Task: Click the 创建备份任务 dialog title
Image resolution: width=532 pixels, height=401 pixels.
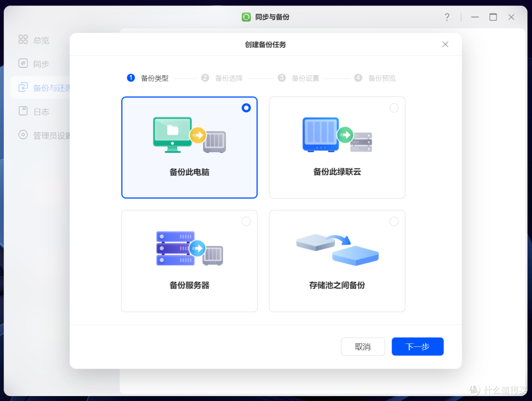Action: coord(266,44)
